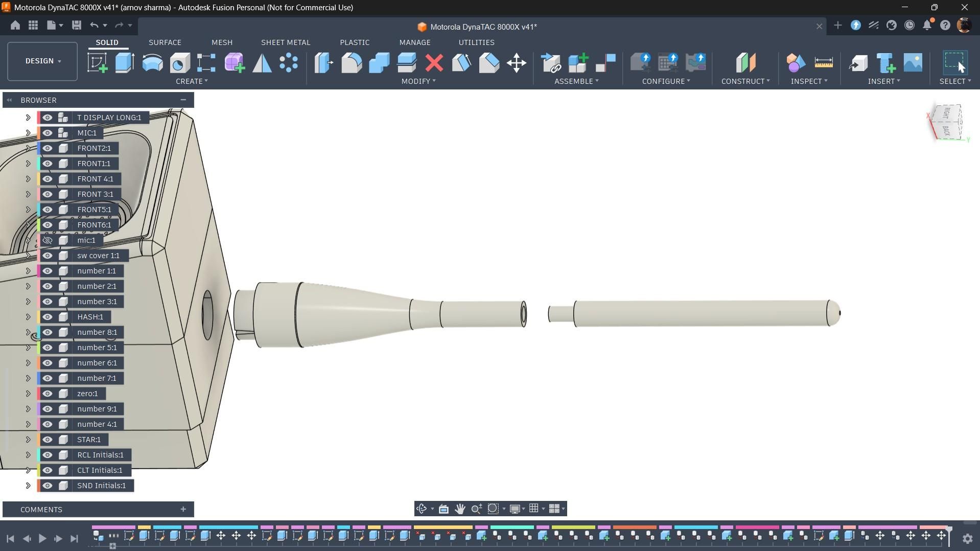The height and width of the screenshot is (551, 980).
Task: Select the Move/Copy tool in ribbon
Action: 517,63
